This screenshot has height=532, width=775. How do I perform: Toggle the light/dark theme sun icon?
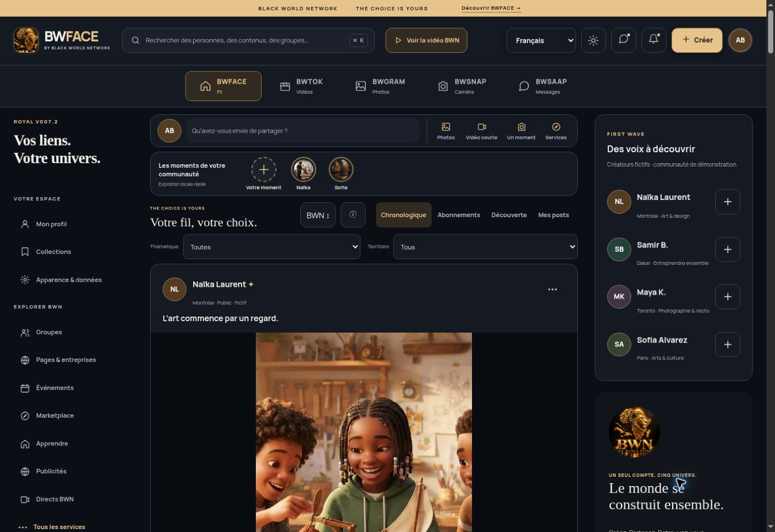593,40
